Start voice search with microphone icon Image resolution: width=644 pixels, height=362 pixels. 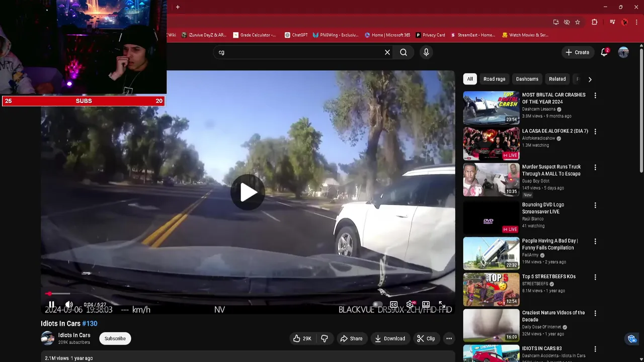(426, 52)
